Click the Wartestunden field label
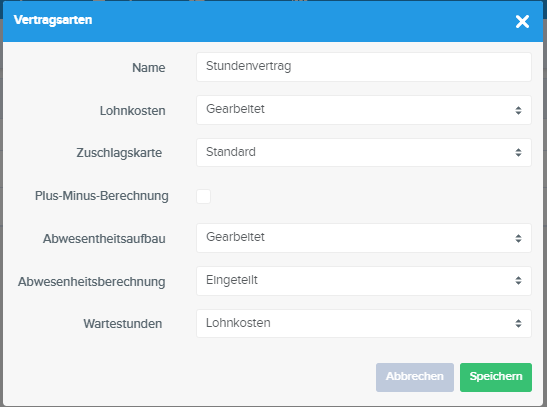547x407 pixels. (123, 324)
